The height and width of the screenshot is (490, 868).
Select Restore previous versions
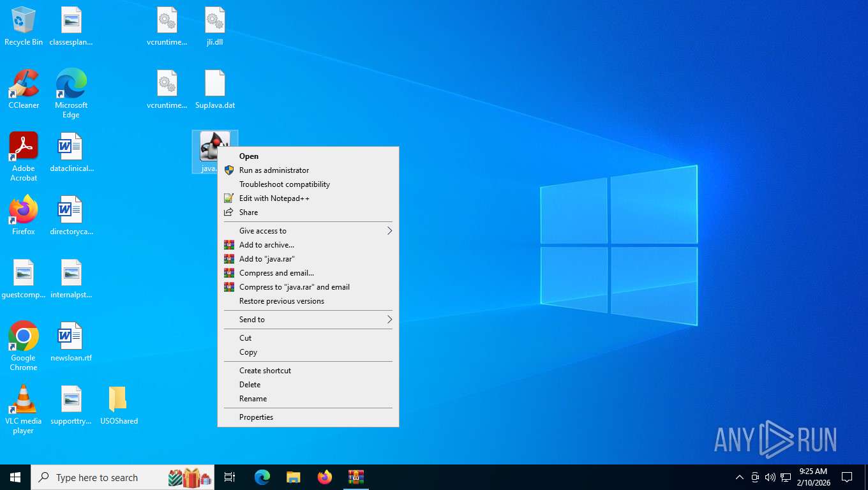[308, 301]
